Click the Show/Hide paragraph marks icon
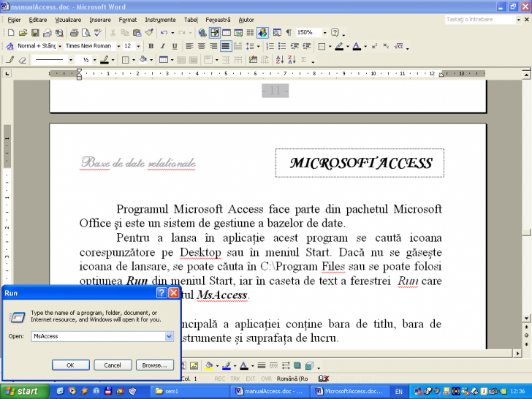 coord(288,33)
